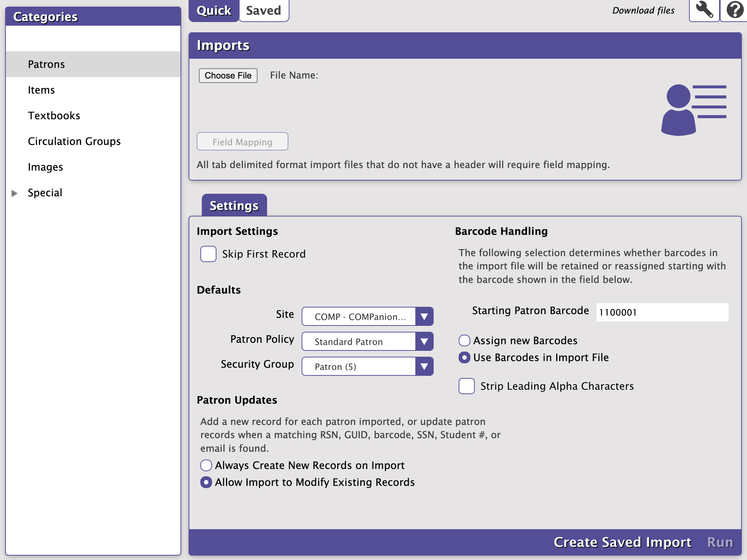Open the Patron Policy dropdown
The width and height of the screenshot is (747, 560).
click(x=367, y=341)
